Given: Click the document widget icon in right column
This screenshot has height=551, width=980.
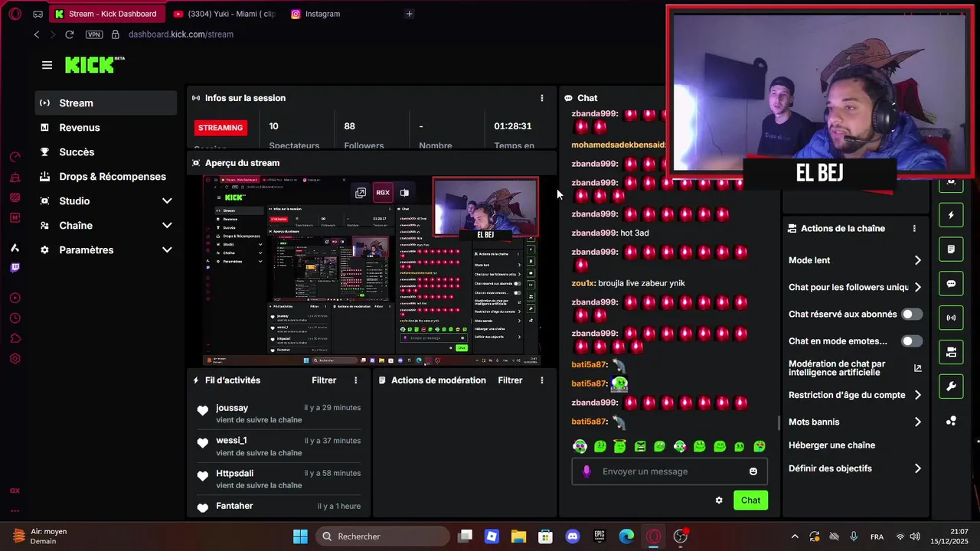Looking at the screenshot, I should [951, 249].
